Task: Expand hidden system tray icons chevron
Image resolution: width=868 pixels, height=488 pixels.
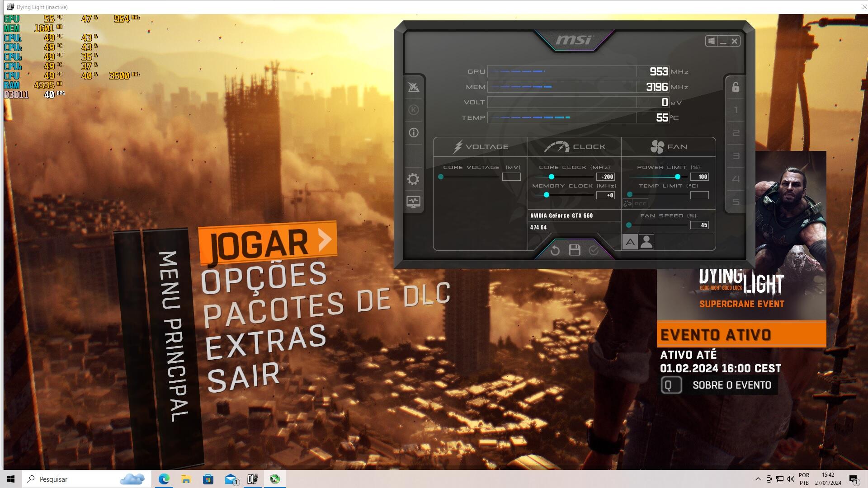Action: pyautogui.click(x=758, y=479)
